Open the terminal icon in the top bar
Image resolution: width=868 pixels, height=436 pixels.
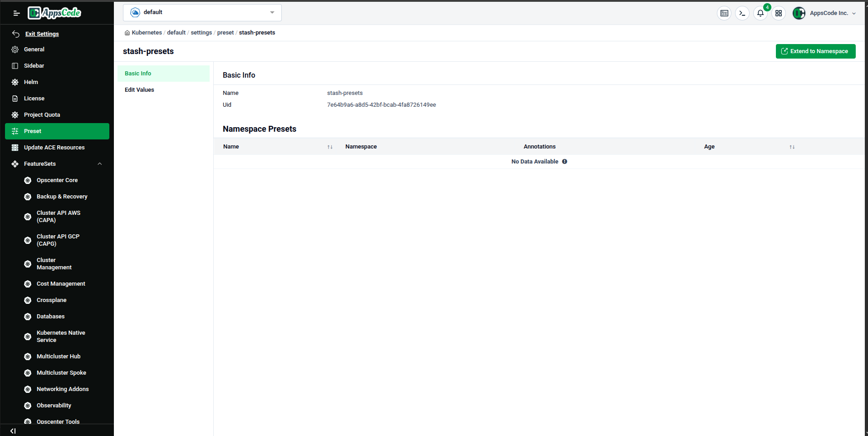(x=742, y=13)
